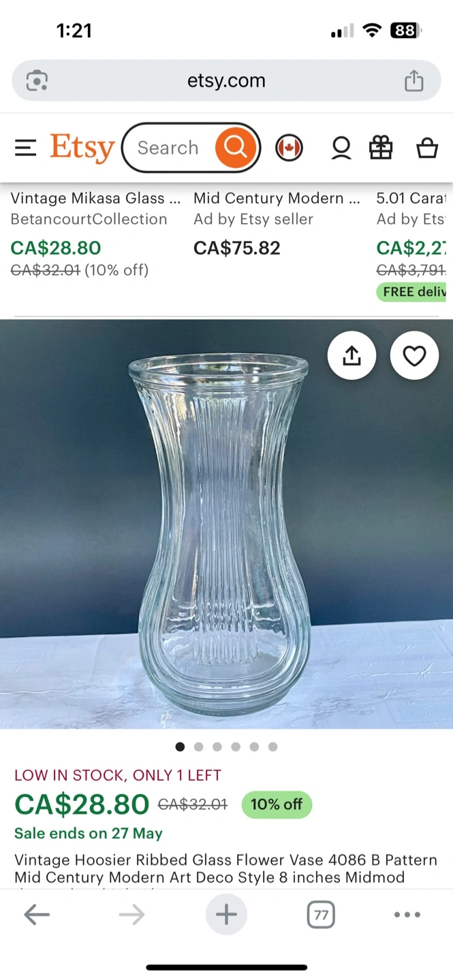This screenshot has width=453, height=980.
Task: Open the tab switcher showing 77 tabs
Action: point(321,915)
